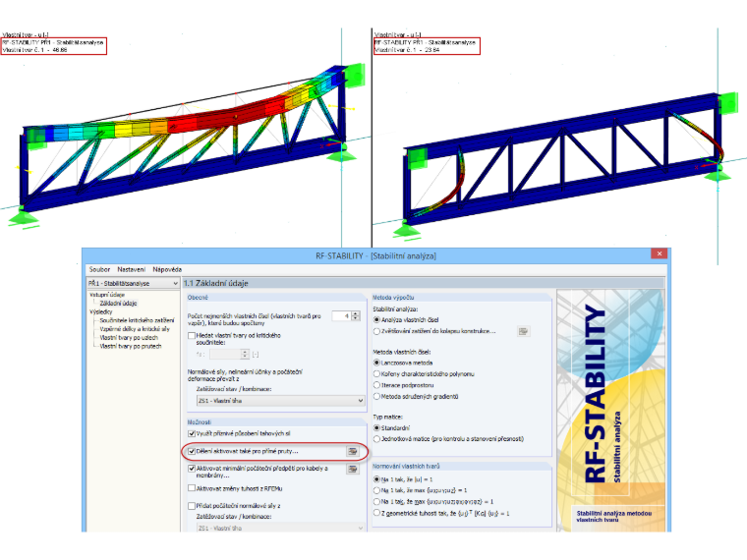This screenshot has width=747, height=560.
Task: Enable Hledat vlastní tvary od kritického součinitele
Action: (x=192, y=336)
